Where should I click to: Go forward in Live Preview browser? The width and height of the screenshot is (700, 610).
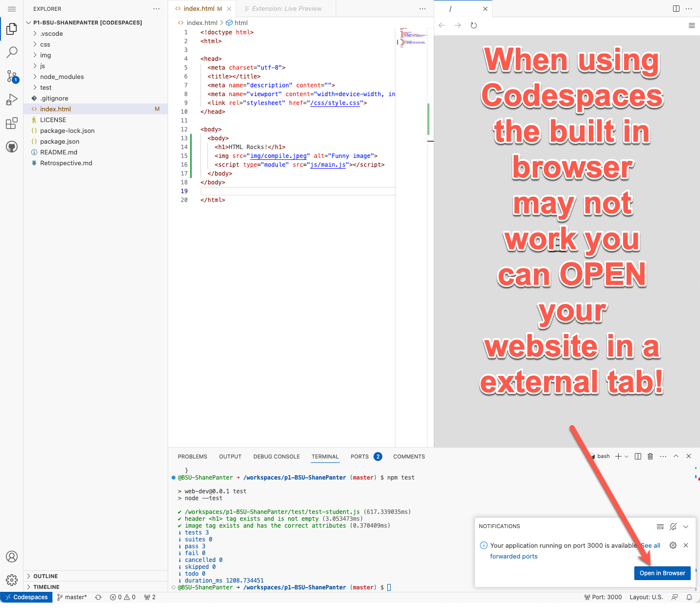[x=458, y=25]
